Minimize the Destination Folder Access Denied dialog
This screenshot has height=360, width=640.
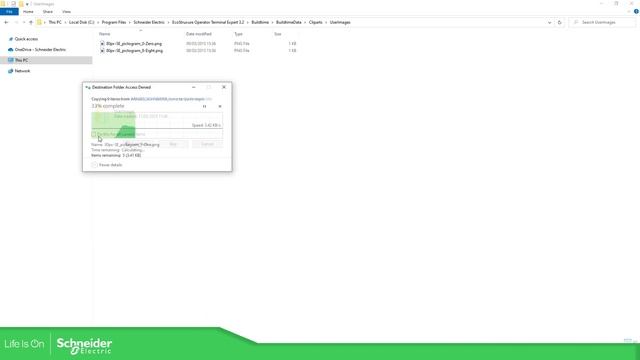coord(193,87)
